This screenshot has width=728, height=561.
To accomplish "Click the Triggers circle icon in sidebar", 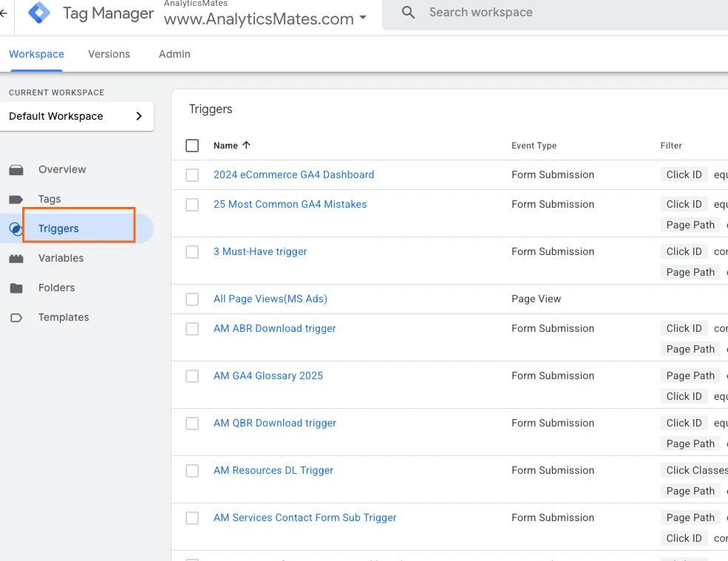I will pyautogui.click(x=16, y=229).
